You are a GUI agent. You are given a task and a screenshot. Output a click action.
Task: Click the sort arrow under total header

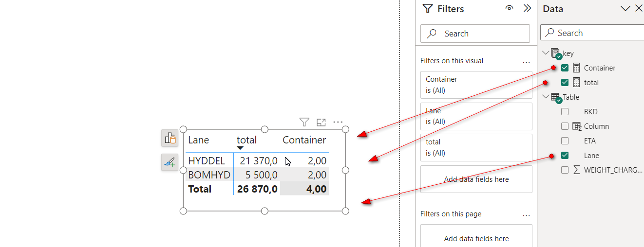(x=240, y=148)
